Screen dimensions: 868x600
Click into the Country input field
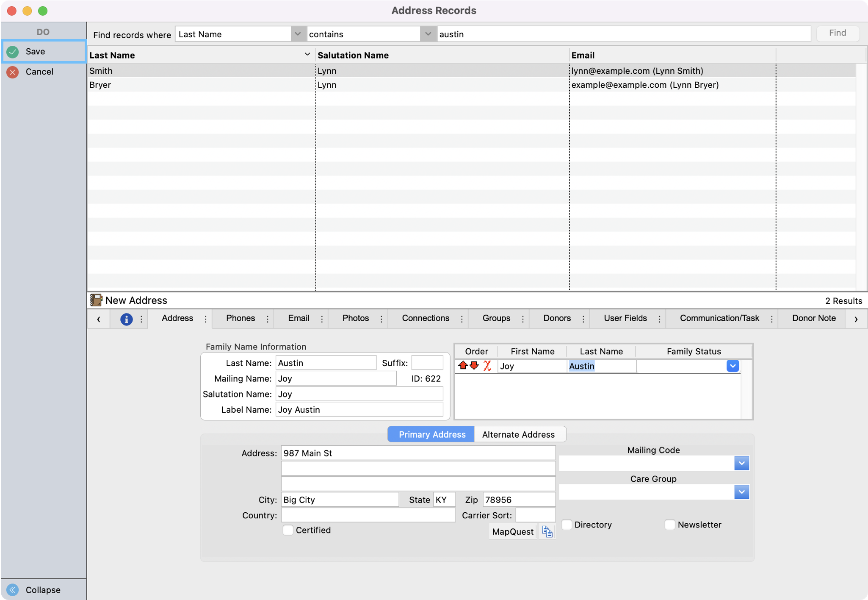(368, 515)
